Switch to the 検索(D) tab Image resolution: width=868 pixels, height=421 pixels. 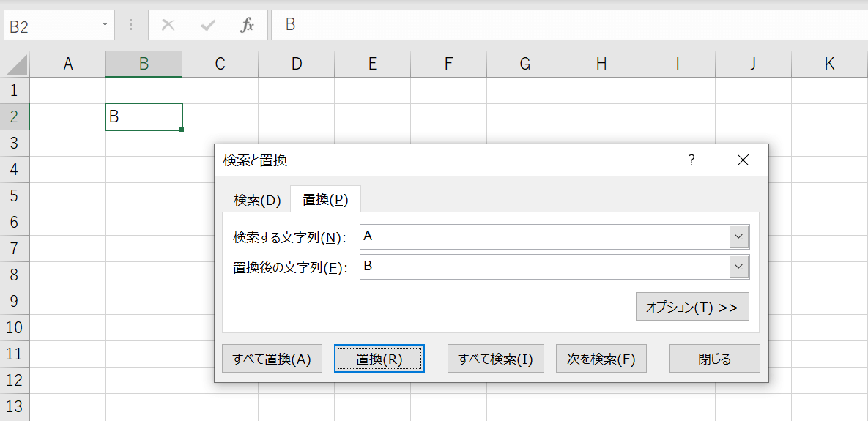coord(256,200)
